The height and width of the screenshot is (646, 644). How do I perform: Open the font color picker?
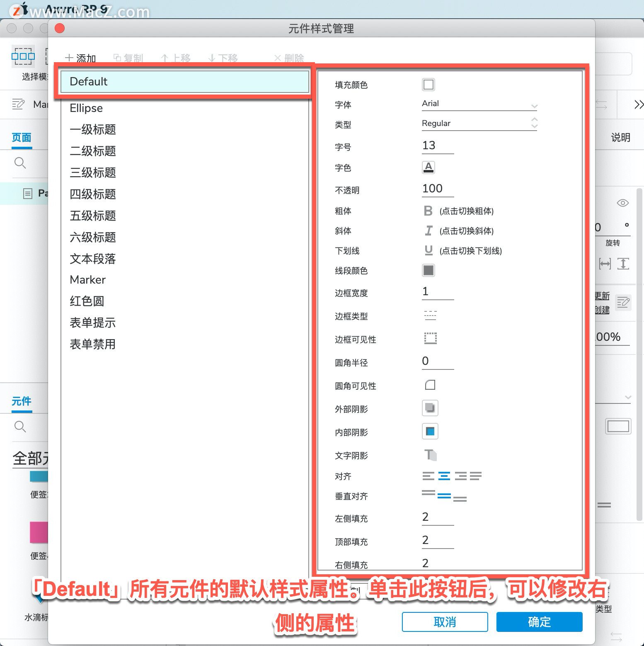[x=428, y=168]
